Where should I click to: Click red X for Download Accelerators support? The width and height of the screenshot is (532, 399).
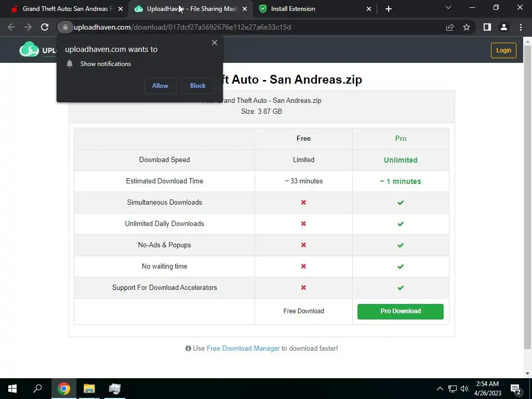click(x=303, y=288)
